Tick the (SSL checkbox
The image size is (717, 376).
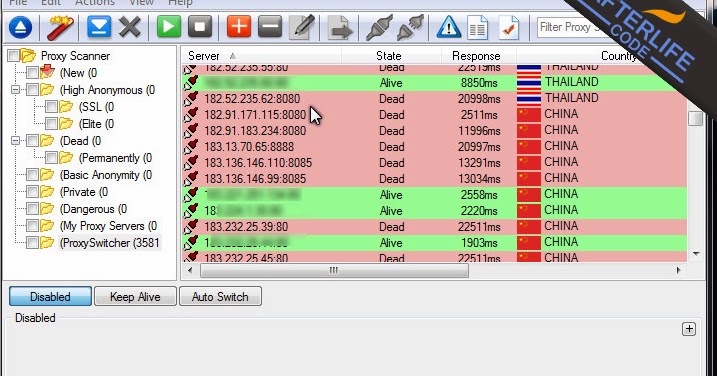(51, 107)
